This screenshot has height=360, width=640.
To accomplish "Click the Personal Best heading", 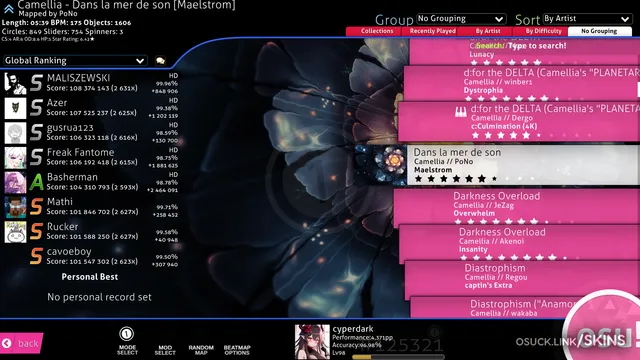I will 90,277.
